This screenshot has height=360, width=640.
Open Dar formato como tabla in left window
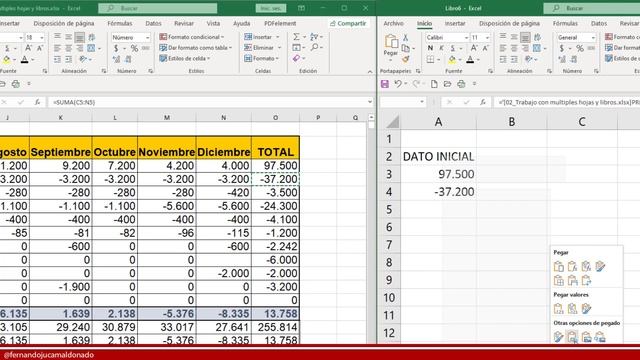point(196,48)
